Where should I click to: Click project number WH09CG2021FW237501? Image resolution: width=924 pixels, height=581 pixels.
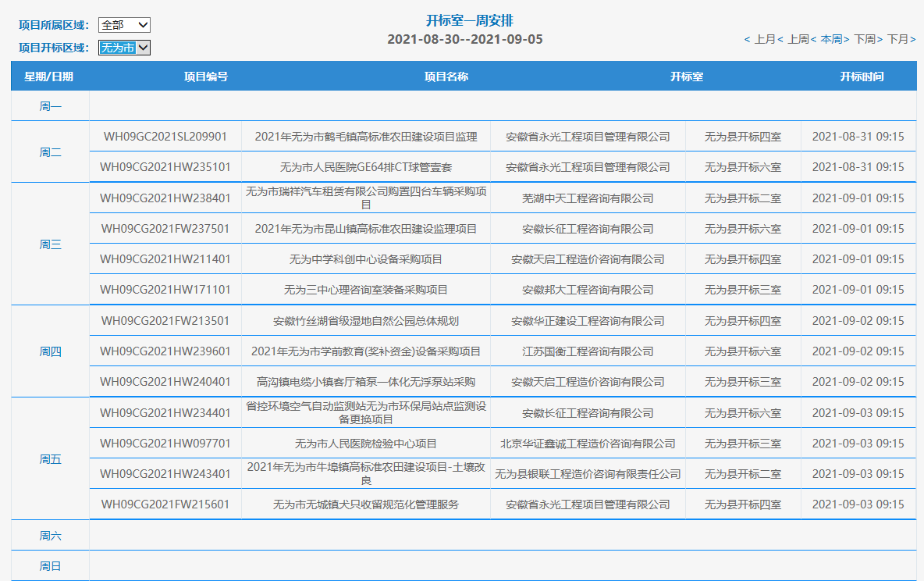tap(165, 229)
